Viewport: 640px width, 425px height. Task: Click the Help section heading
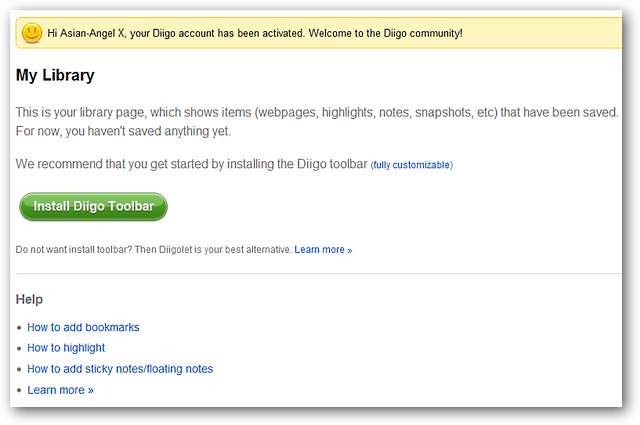pos(30,299)
